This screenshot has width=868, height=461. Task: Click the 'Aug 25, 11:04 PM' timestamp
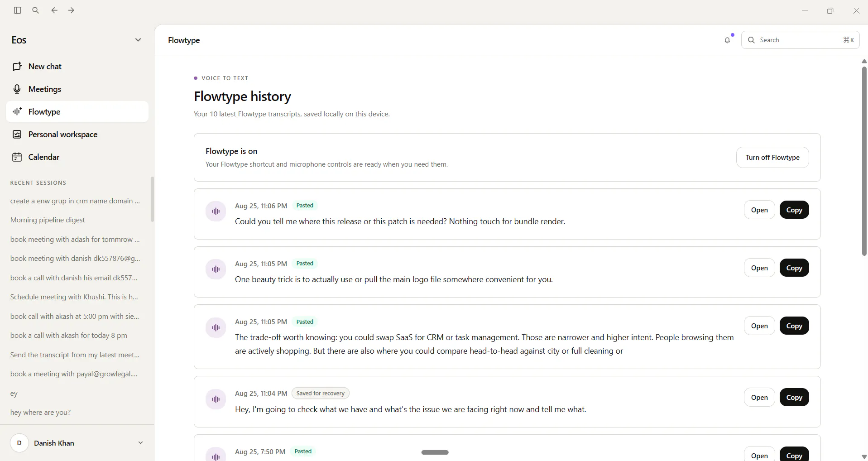pyautogui.click(x=261, y=394)
